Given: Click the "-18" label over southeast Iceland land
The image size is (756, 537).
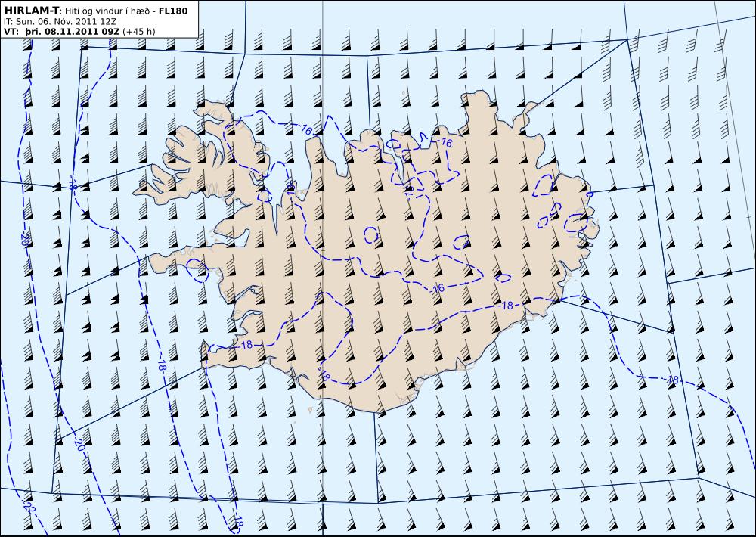Looking at the screenshot, I should point(506,306).
